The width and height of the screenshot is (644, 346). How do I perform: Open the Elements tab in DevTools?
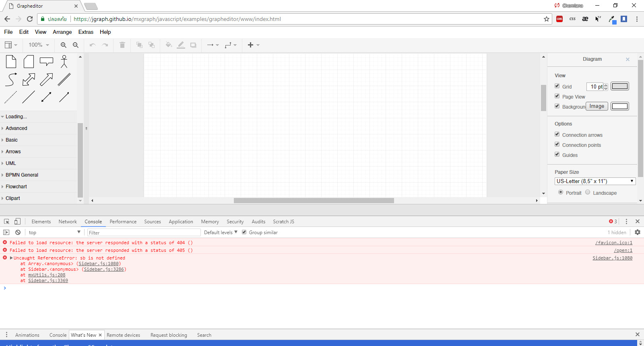41,222
